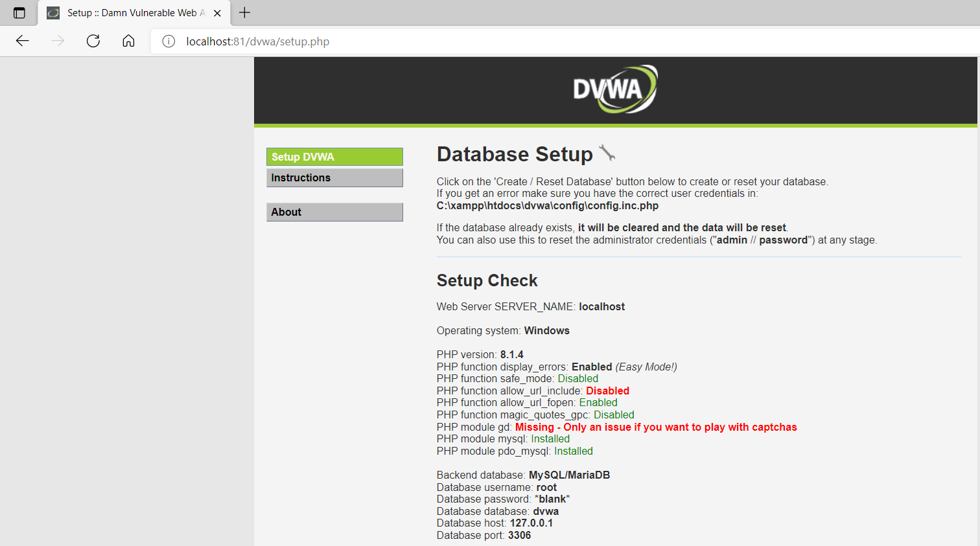980x546 pixels.
Task: Click the Database Setup page heading
Action: 514,154
